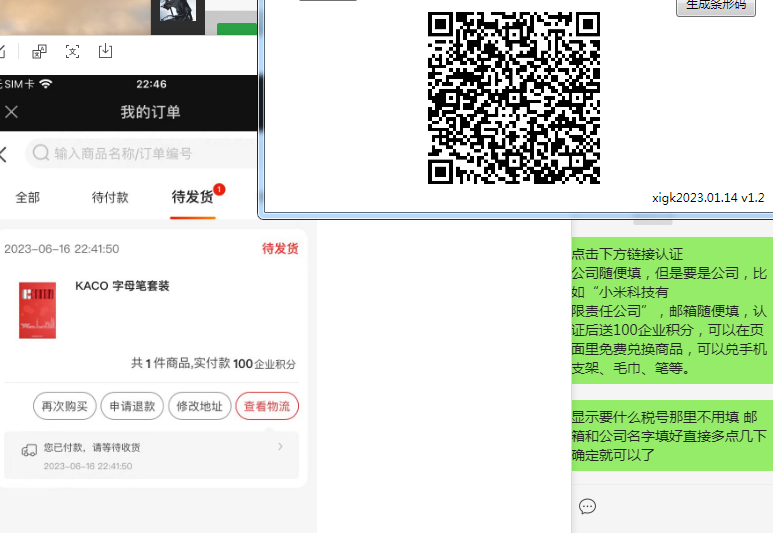Click the QR code image
This screenshot has width=773, height=533.
tap(514, 98)
